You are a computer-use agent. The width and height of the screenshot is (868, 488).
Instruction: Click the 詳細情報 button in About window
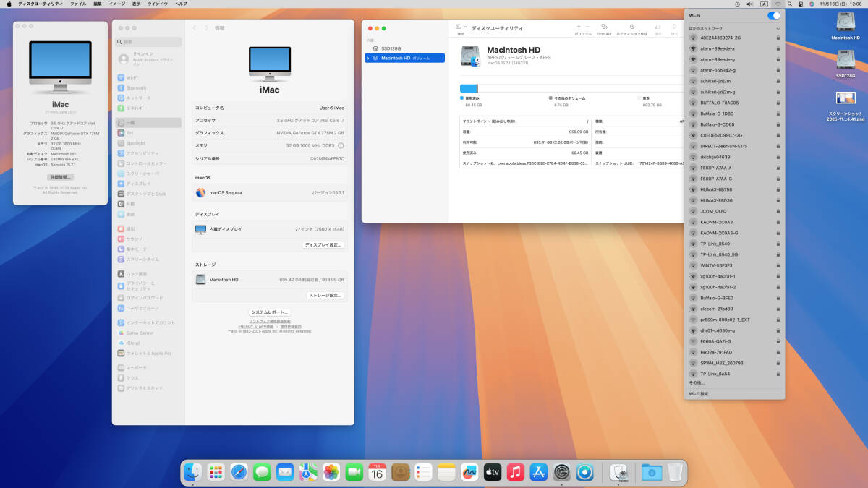[x=60, y=177]
